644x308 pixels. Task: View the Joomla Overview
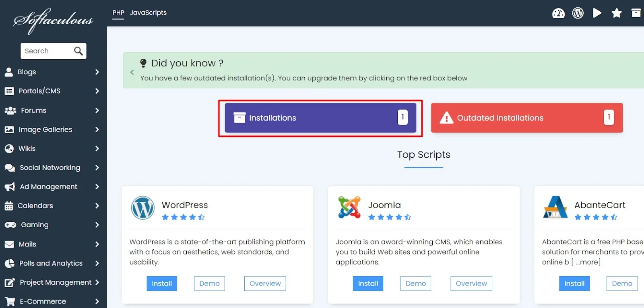pos(471,283)
